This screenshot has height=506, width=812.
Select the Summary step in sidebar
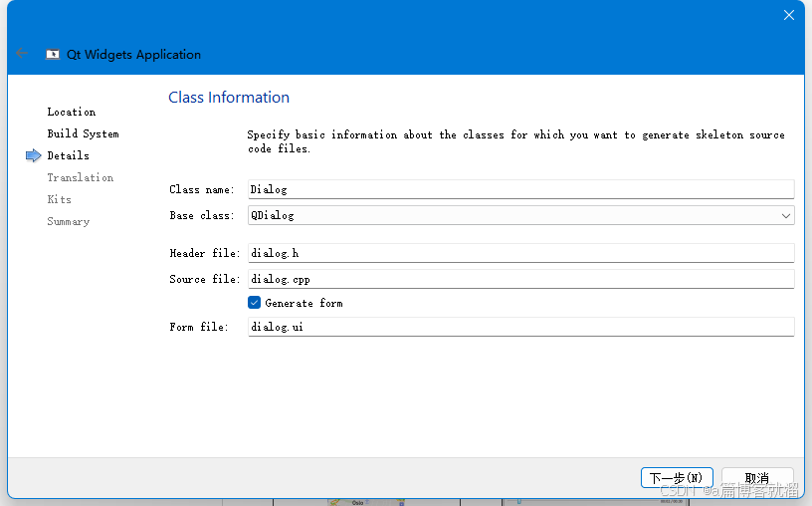click(x=69, y=221)
